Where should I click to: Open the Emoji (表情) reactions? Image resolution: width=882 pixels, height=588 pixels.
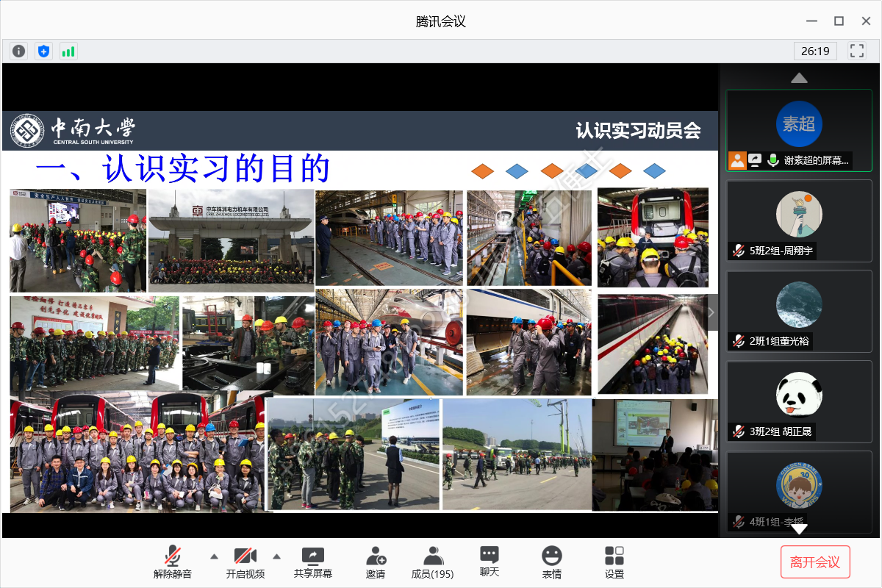(x=552, y=562)
